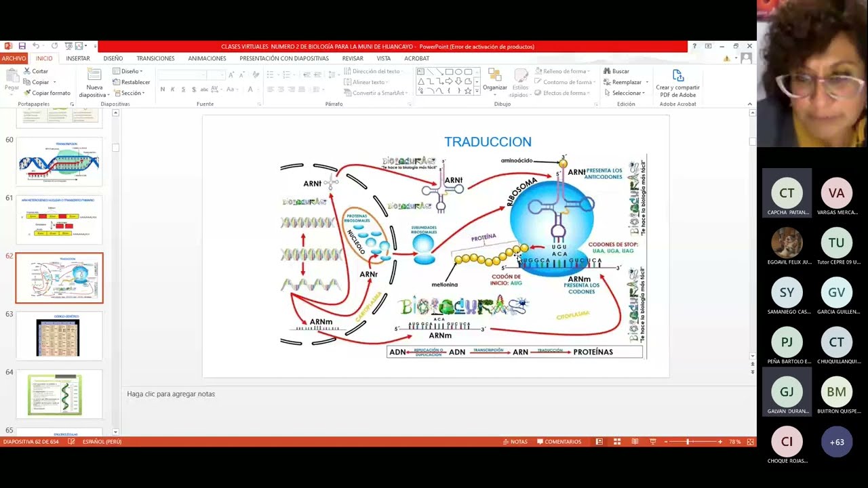Switch to VISTA tab
Screen dimensions: 868x488
[x=384, y=58]
